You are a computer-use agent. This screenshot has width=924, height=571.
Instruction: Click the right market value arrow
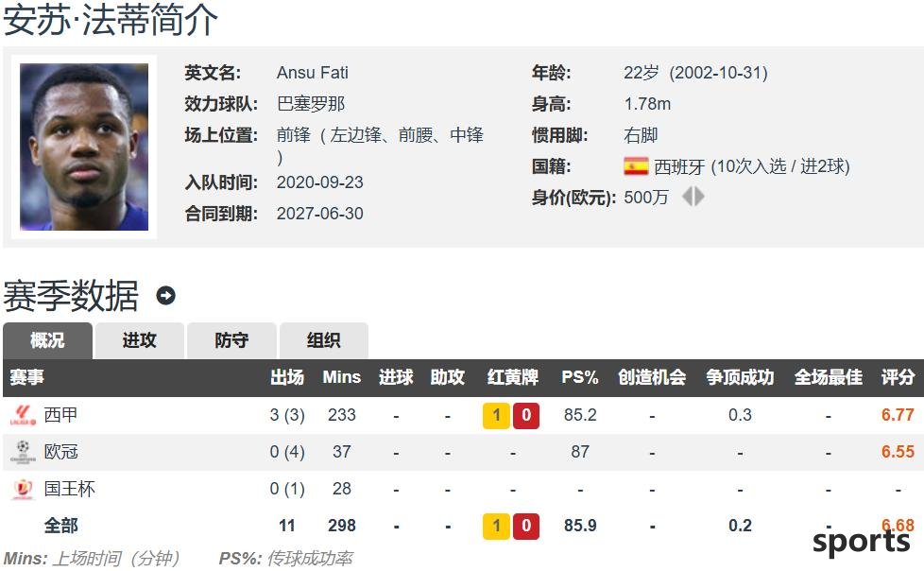(700, 197)
